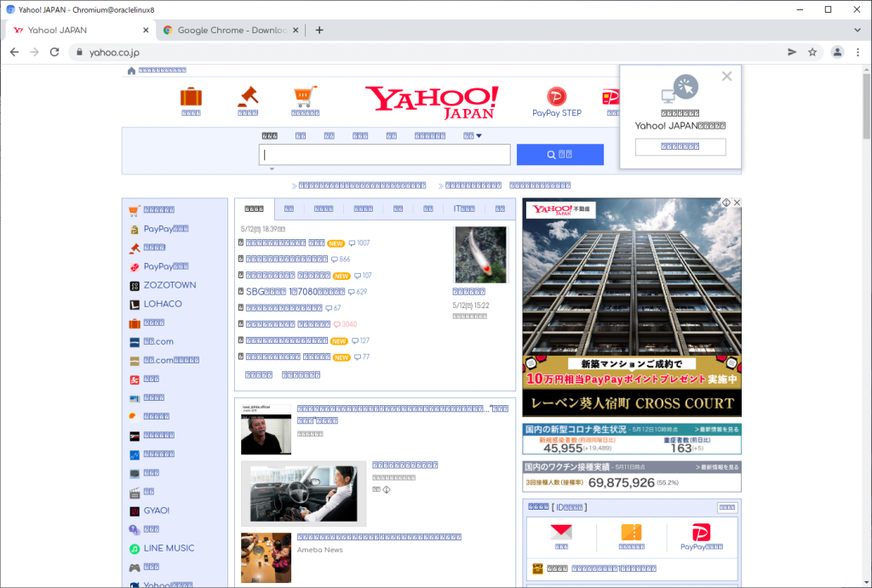Open the man in car article thumbnail
This screenshot has width=872, height=588.
pos(304,494)
